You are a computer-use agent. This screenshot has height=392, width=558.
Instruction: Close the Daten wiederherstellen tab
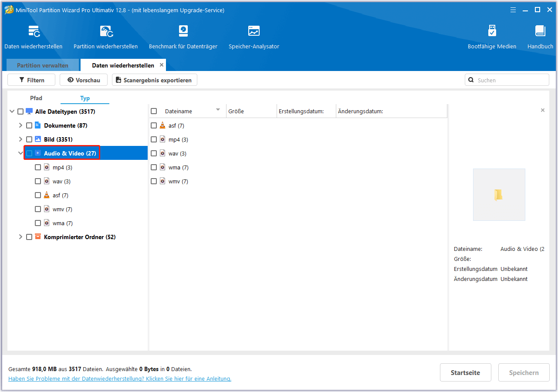coord(162,65)
